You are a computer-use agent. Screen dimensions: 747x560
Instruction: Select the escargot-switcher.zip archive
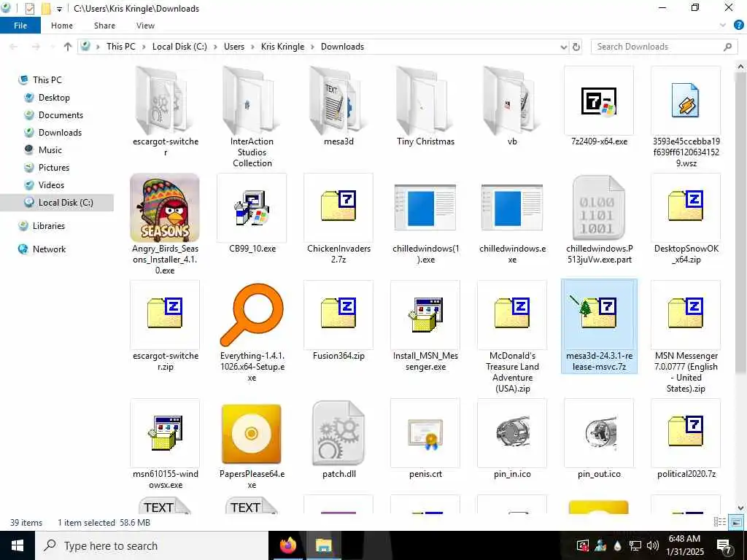tap(165, 326)
